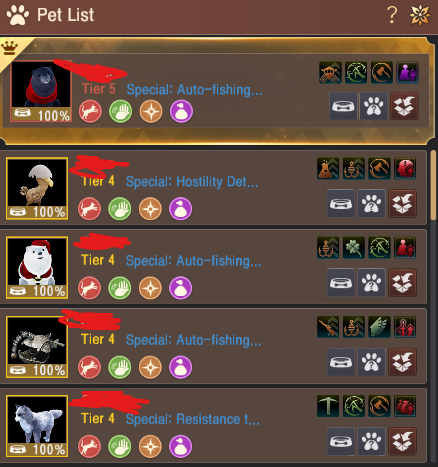The image size is (438, 467).
Task: Click the four-leaf clover skill on polar bear
Action: (354, 248)
